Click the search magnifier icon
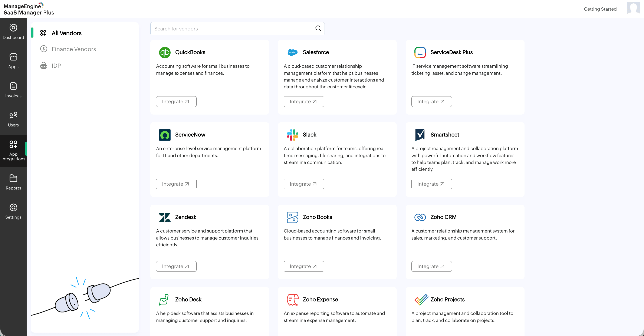Image resolution: width=644 pixels, height=336 pixels. [x=318, y=28]
